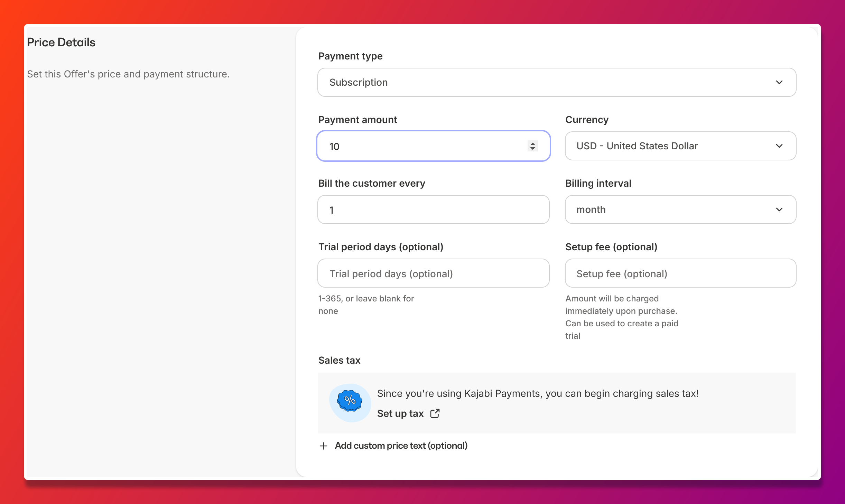
Task: Click the Sales tax label
Action: point(339,360)
